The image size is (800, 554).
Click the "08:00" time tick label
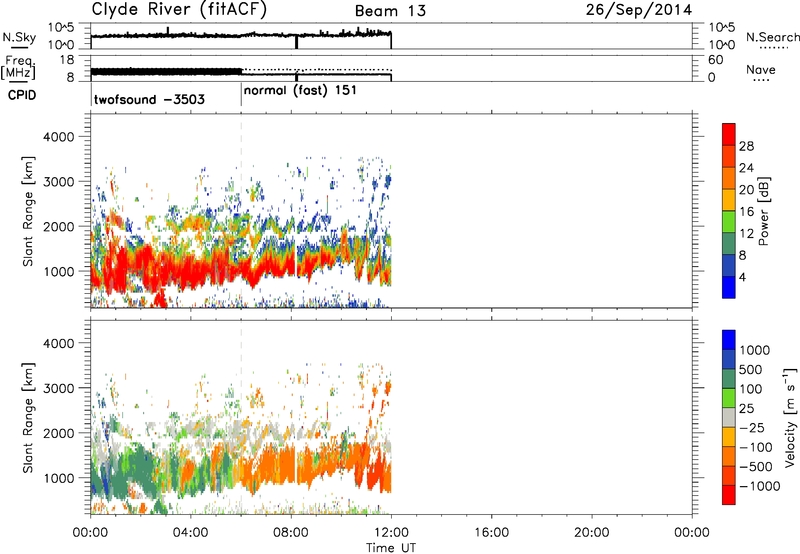[x=291, y=533]
